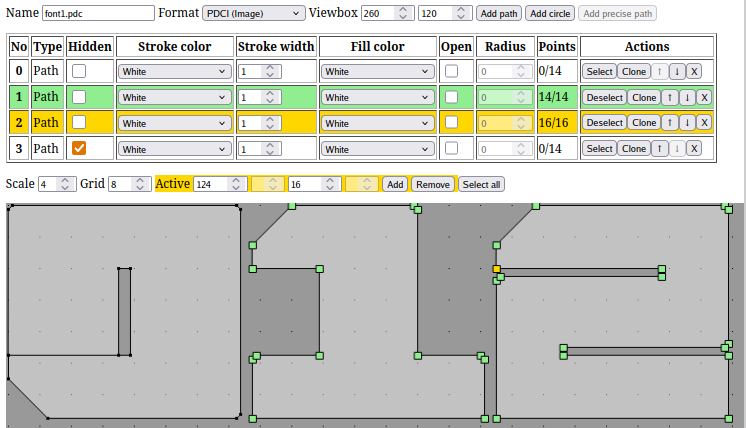Move path 0 down with arrow button
This screenshot has height=428, width=746.
point(677,71)
